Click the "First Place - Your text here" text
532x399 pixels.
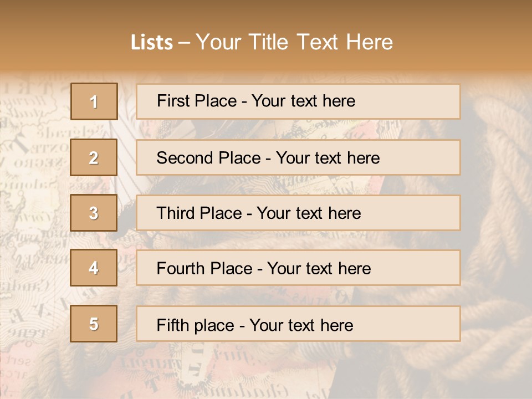pyautogui.click(x=255, y=101)
